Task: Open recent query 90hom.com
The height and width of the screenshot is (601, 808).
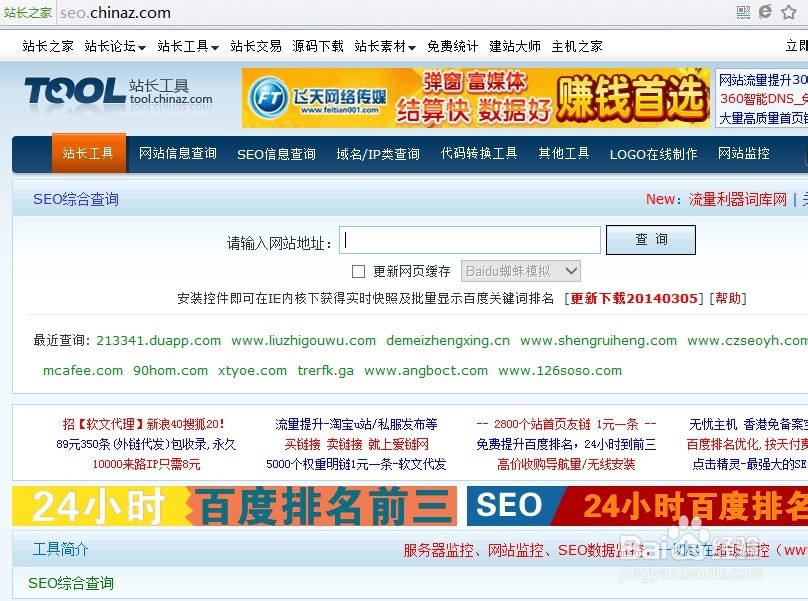Action: [x=171, y=371]
